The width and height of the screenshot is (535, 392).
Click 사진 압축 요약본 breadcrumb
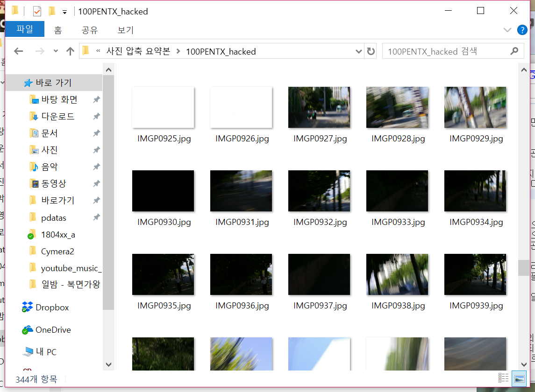138,51
